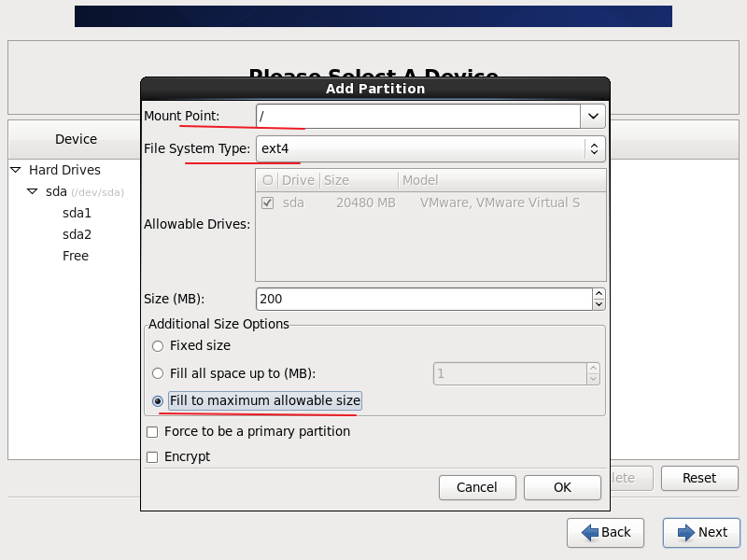The width and height of the screenshot is (747, 560).
Task: Select the Fixed size radio button
Action: [158, 346]
